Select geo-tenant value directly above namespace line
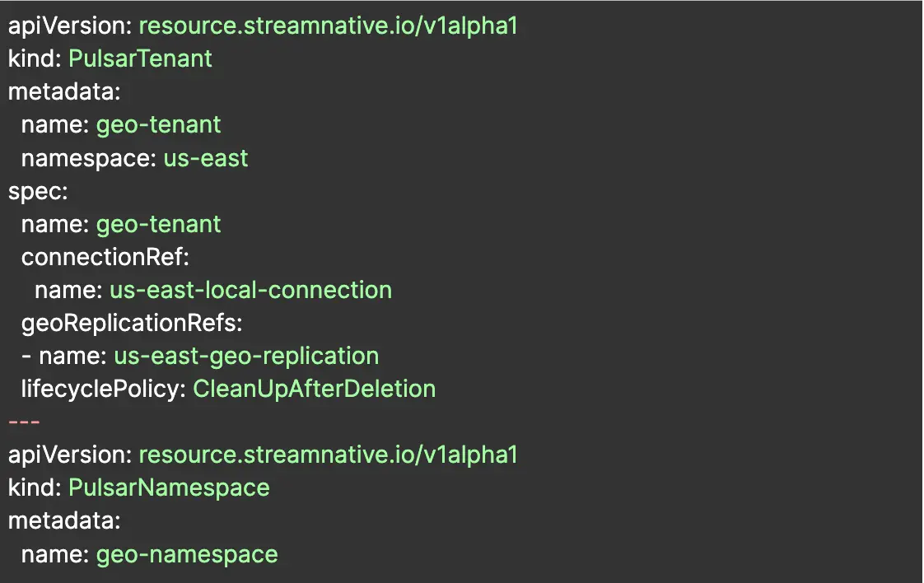 pos(159,125)
